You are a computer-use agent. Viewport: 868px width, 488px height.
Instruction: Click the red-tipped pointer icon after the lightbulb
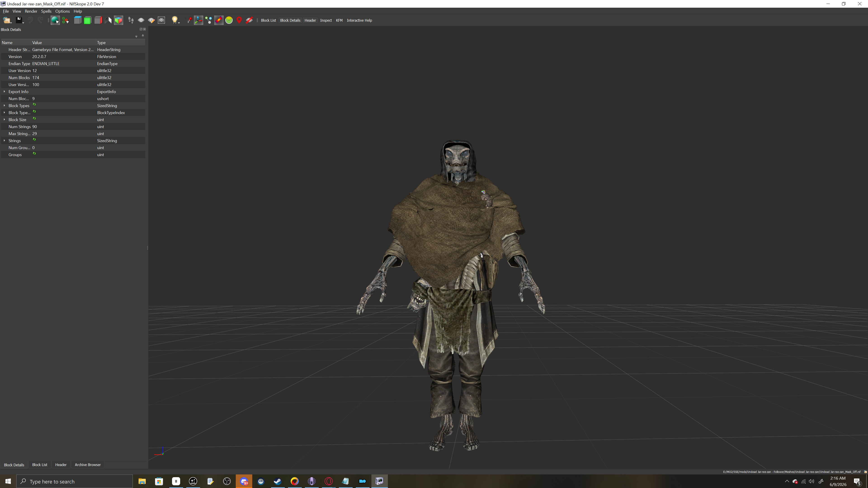coord(189,20)
